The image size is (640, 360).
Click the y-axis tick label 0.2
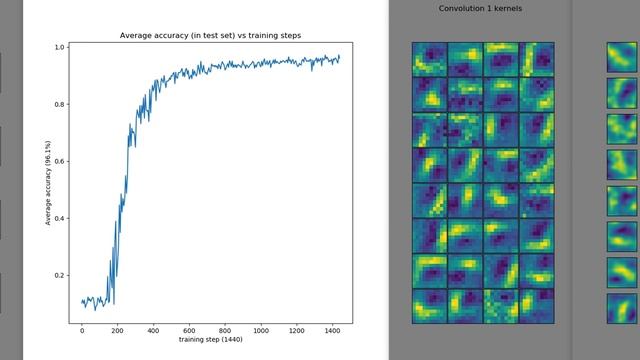[x=59, y=276]
